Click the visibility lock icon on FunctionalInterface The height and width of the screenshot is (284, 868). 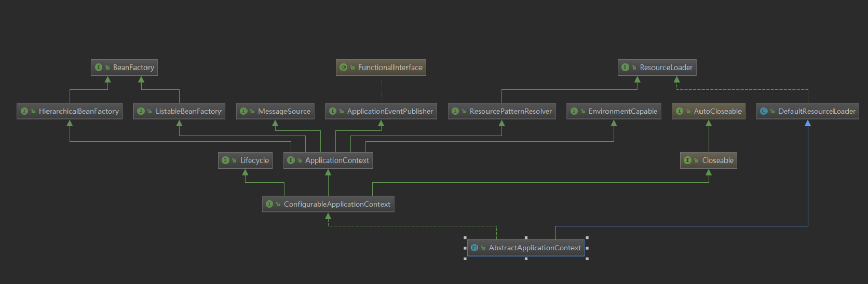[x=352, y=67]
